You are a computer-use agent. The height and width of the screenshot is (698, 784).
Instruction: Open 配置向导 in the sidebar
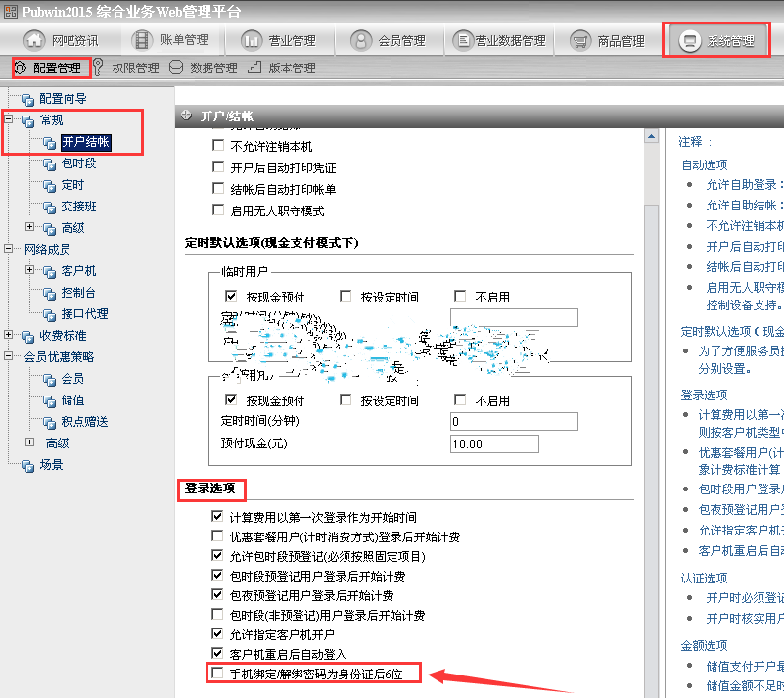coord(62,99)
